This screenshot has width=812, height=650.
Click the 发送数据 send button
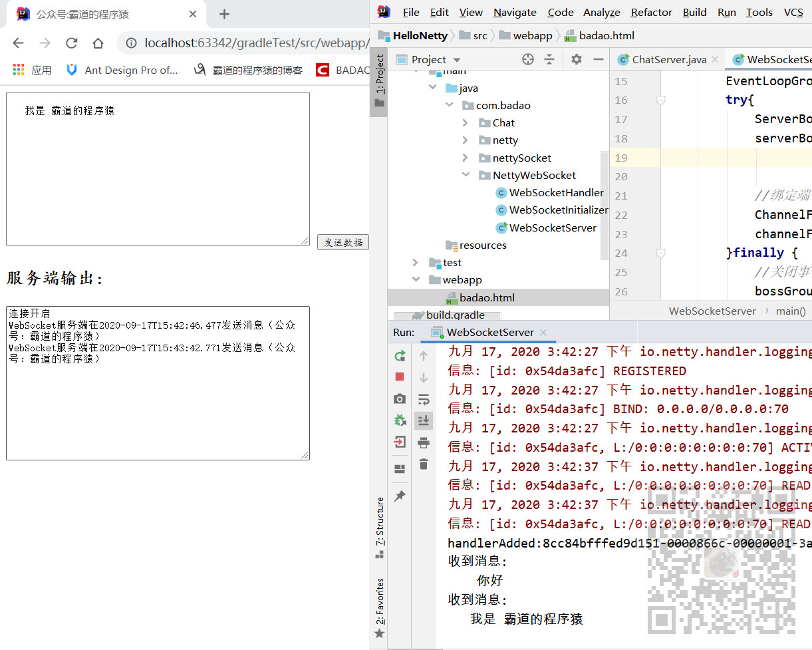tap(343, 242)
